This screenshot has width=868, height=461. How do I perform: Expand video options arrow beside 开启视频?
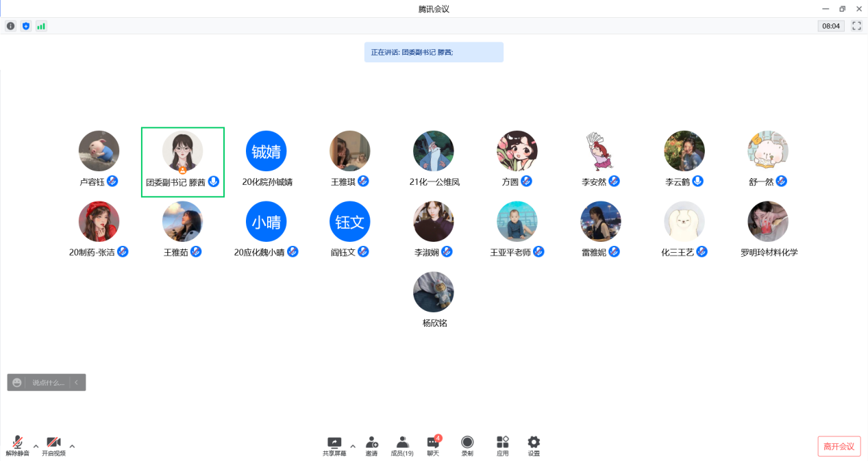coord(72,447)
